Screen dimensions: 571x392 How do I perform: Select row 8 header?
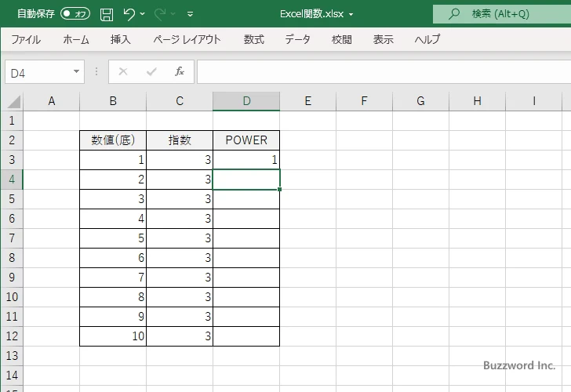[12, 258]
